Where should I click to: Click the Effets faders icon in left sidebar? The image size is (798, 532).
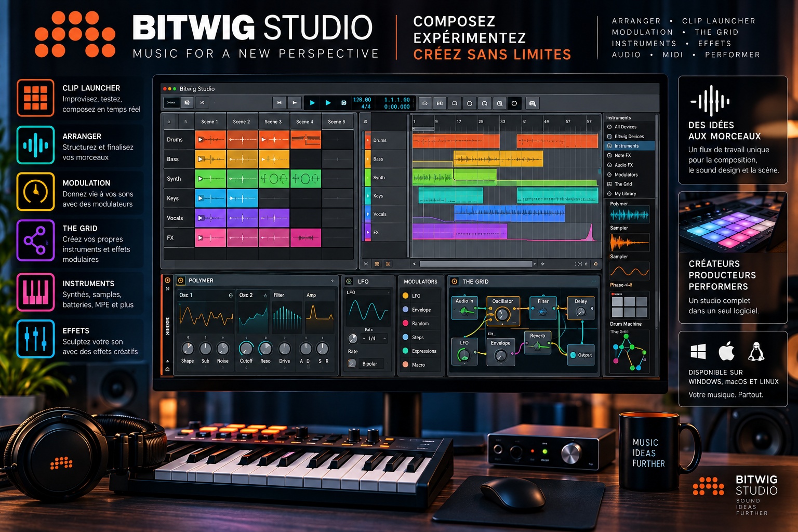coord(35,339)
